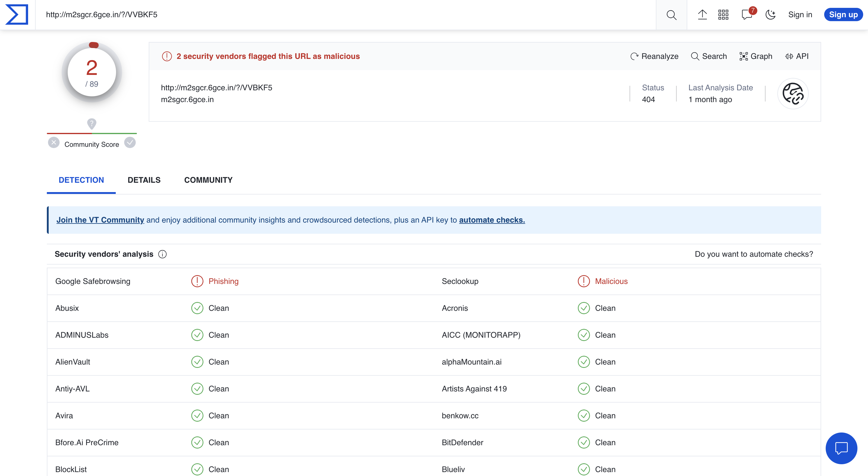Click info icon beside Security vendors' analysis

[162, 254]
